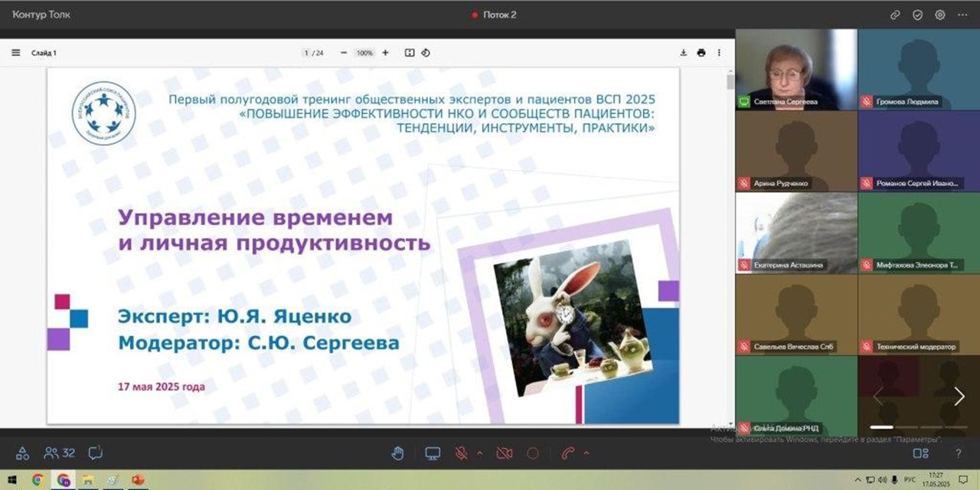Screen dimensions: 980x490
Task: Click the help question mark button
Action: click(958, 452)
